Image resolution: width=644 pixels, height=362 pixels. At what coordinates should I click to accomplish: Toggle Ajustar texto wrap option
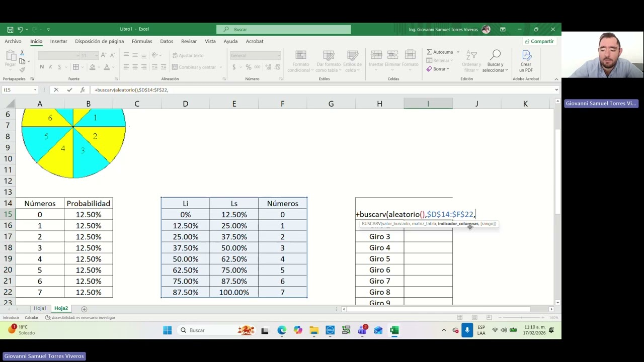188,55
